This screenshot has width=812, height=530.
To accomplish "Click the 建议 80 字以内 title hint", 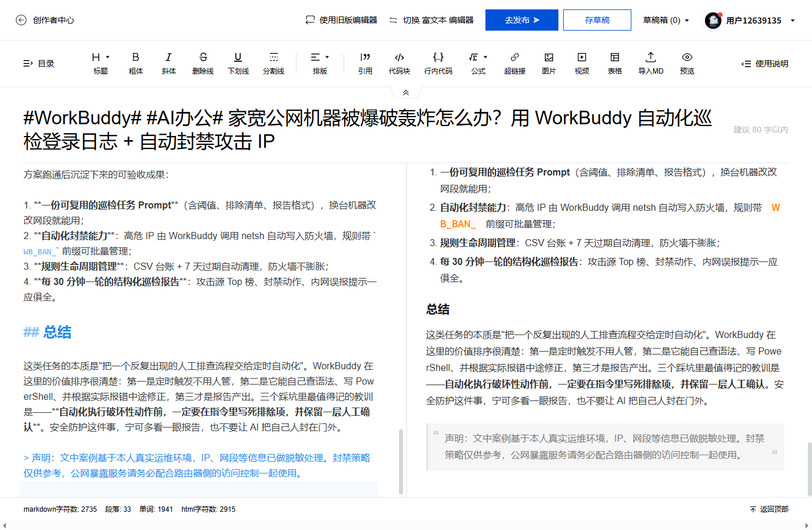I will coord(761,130).
